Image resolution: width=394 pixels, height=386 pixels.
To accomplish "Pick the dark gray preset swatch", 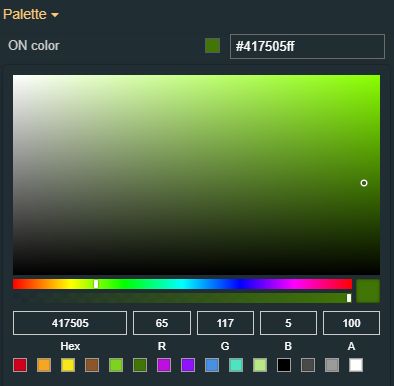I will [x=308, y=365].
